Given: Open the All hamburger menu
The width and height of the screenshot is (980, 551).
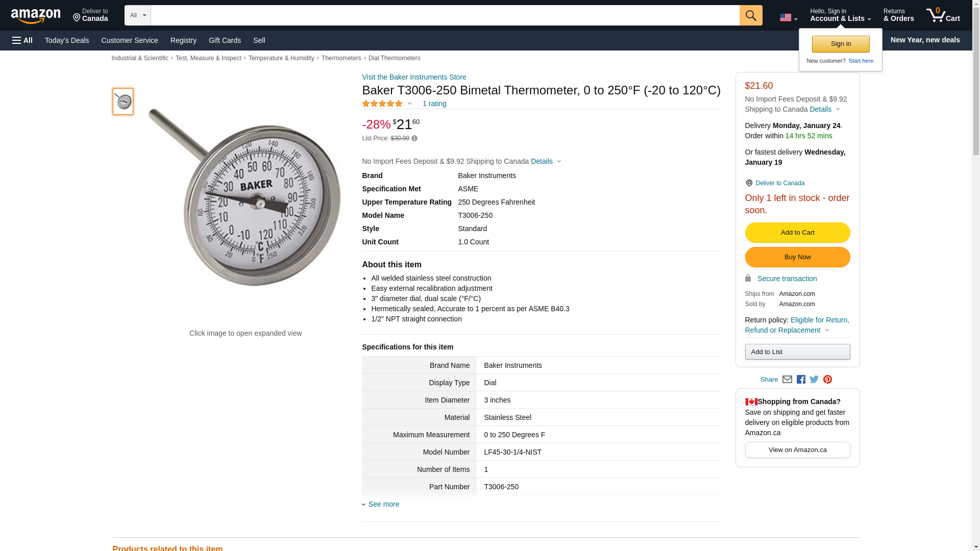Looking at the screenshot, I should tap(22, 40).
